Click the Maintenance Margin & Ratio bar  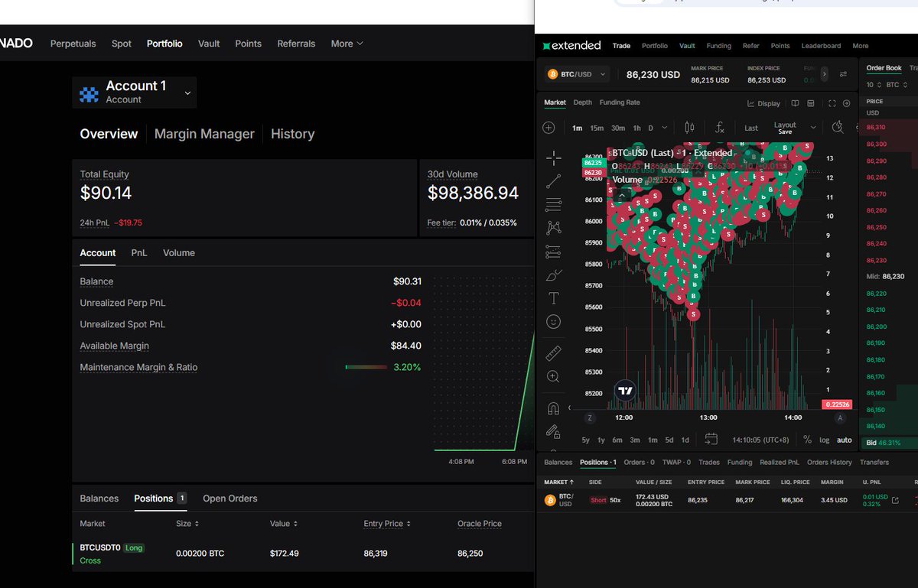coord(366,367)
